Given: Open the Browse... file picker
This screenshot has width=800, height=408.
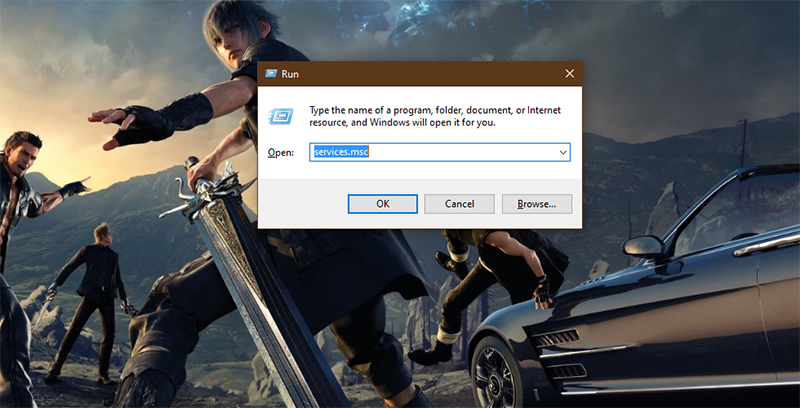Looking at the screenshot, I should (537, 203).
